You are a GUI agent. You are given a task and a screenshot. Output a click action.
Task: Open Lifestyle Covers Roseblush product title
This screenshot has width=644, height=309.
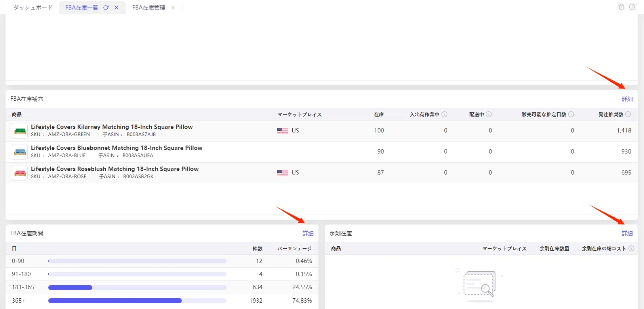pyautogui.click(x=115, y=169)
